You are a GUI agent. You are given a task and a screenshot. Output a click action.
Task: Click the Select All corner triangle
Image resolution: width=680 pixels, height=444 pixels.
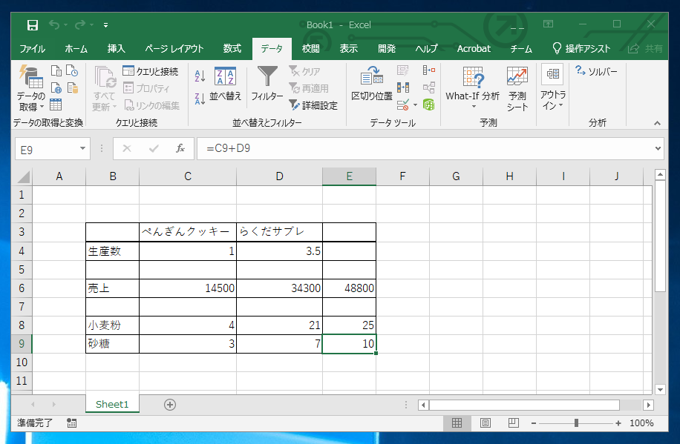point(23,177)
